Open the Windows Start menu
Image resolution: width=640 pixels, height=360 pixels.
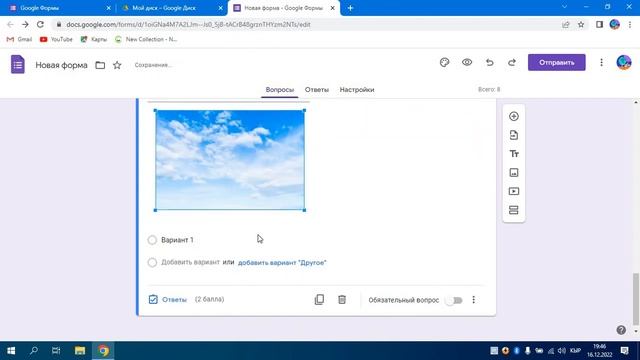[11, 351]
